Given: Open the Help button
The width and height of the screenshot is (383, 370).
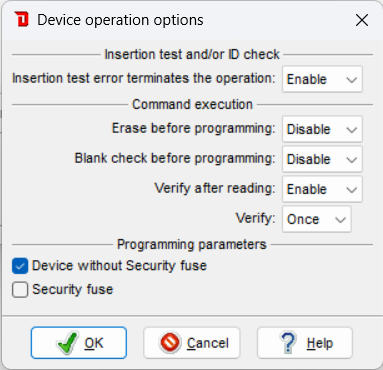Looking at the screenshot, I should [305, 343].
